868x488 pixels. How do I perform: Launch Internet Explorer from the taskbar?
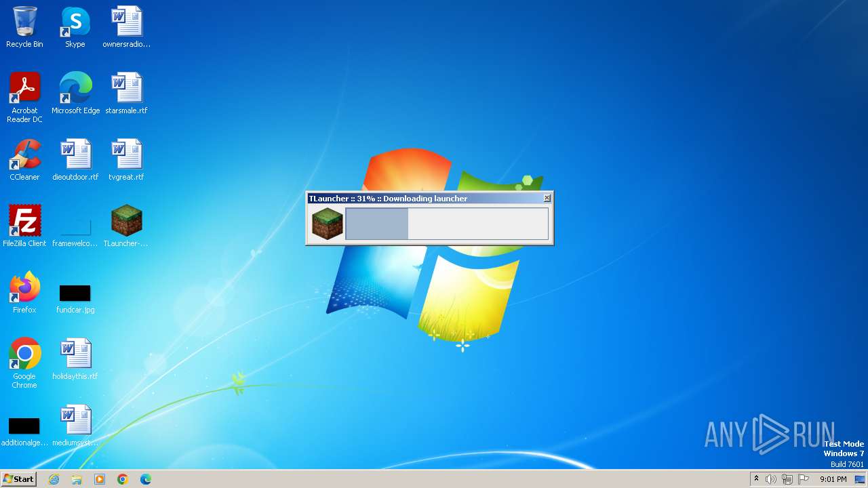click(x=54, y=479)
